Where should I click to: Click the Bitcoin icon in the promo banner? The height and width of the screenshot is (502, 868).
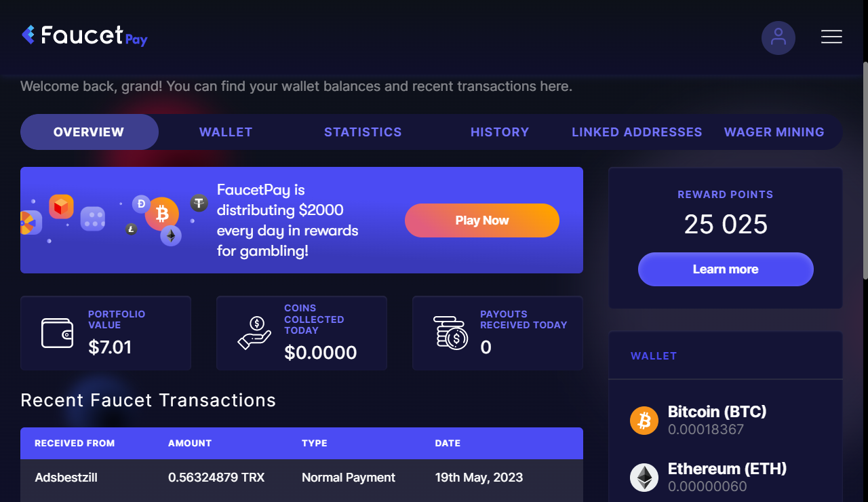coord(162,214)
